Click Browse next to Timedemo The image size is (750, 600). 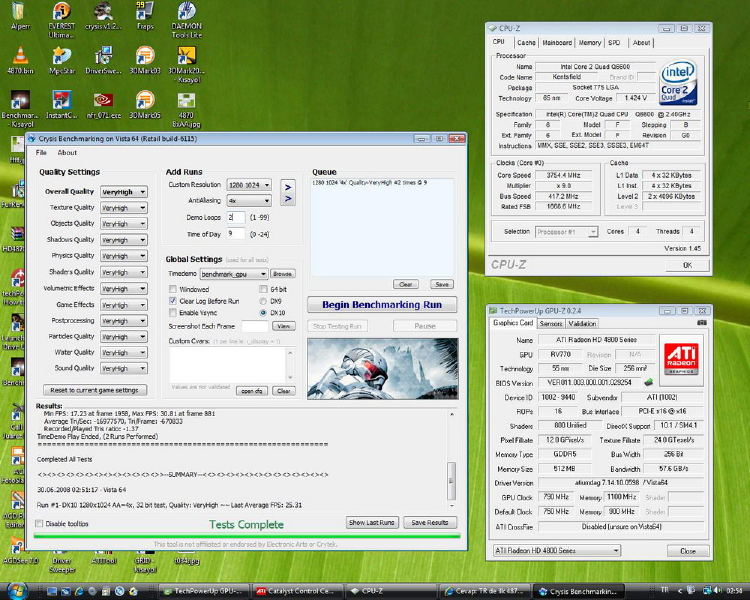(x=283, y=274)
